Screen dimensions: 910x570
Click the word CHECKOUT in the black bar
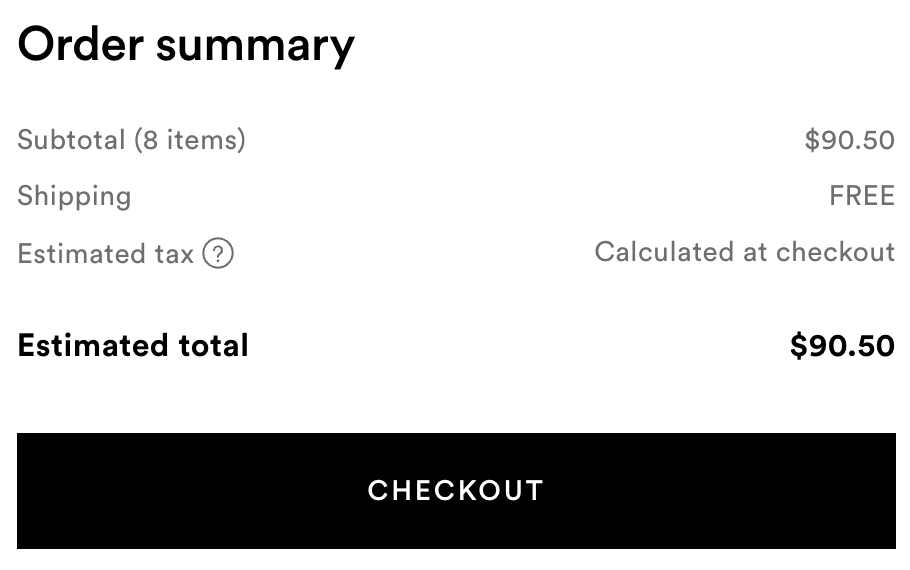click(x=456, y=490)
